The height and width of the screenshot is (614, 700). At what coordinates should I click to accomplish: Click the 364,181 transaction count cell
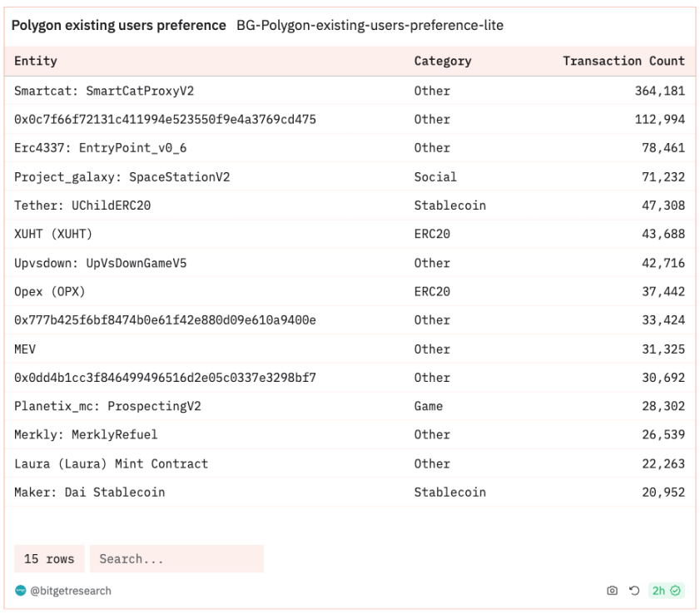(x=660, y=91)
